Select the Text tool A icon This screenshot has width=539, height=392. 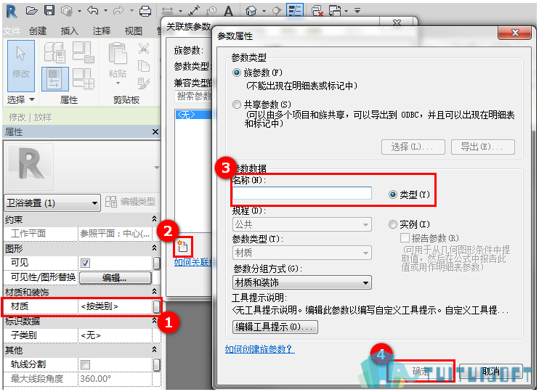(x=228, y=11)
